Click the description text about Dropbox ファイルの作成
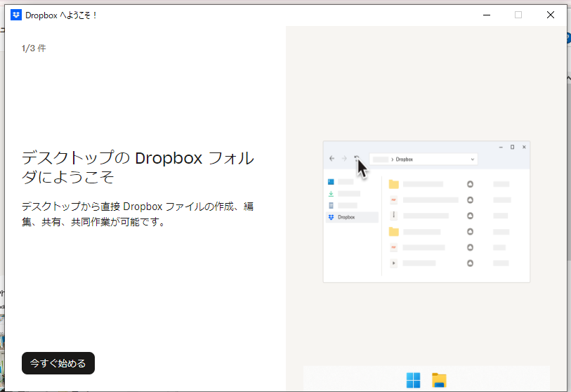This screenshot has width=571, height=392. (138, 214)
